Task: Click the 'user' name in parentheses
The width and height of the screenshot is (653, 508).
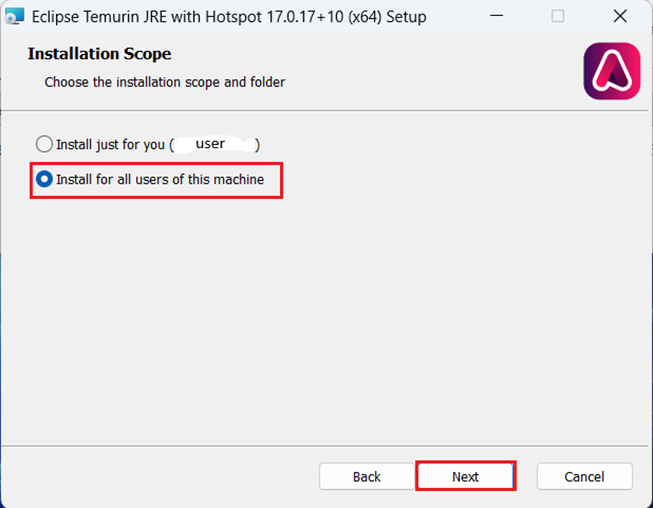Action: pyautogui.click(x=211, y=144)
